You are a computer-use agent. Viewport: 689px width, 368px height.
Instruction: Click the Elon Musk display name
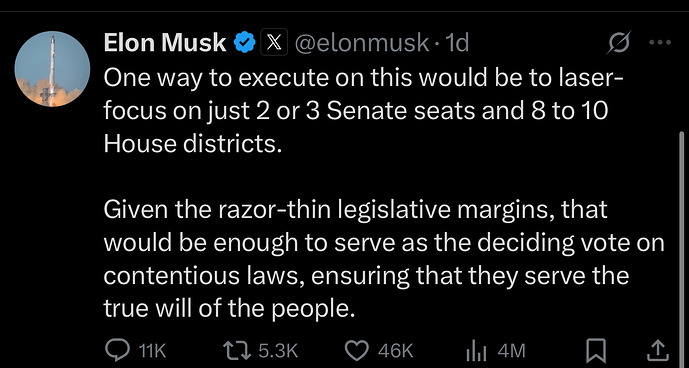point(165,43)
